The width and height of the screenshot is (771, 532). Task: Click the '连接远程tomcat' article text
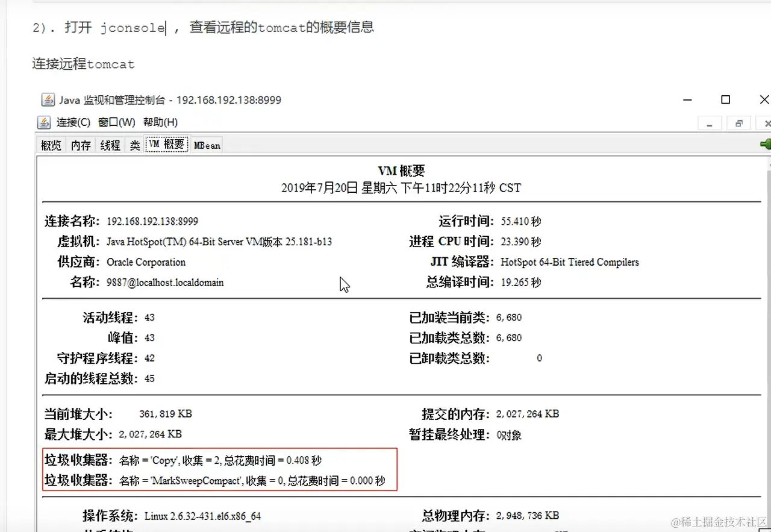coord(84,64)
